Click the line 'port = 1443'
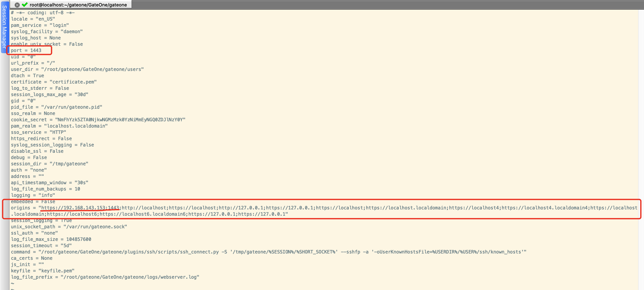Screen dimensions: 644x290 26,51
